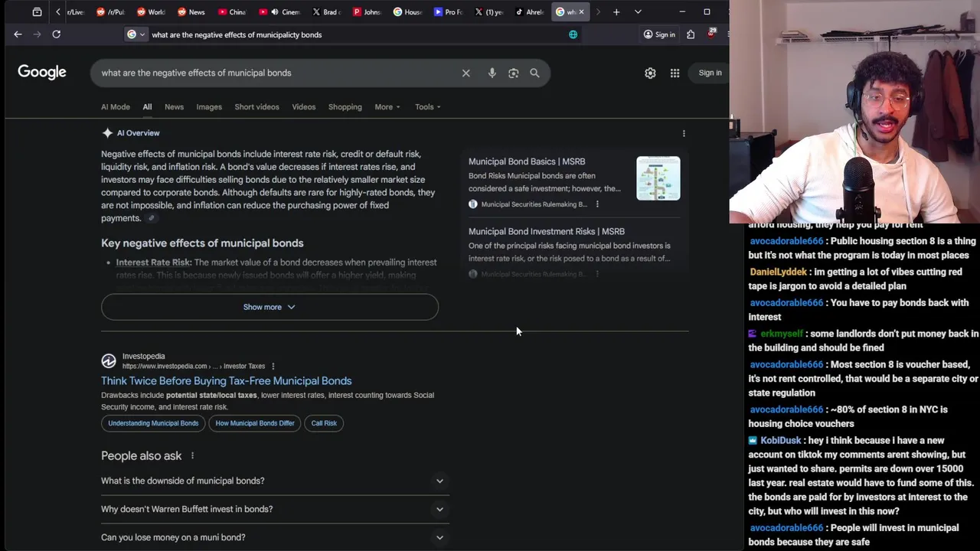980x551 pixels.
Task: Click the Interest Rate Risk bullet term
Action: point(153,262)
